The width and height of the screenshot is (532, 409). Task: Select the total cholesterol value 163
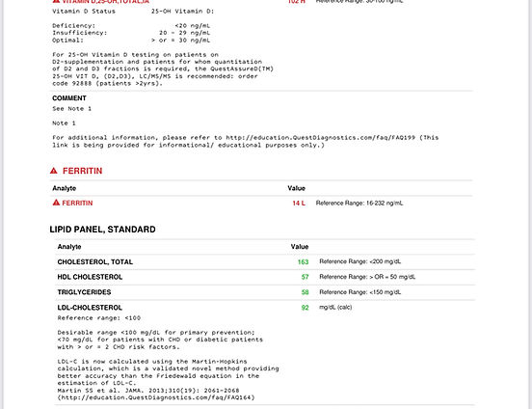click(x=303, y=262)
